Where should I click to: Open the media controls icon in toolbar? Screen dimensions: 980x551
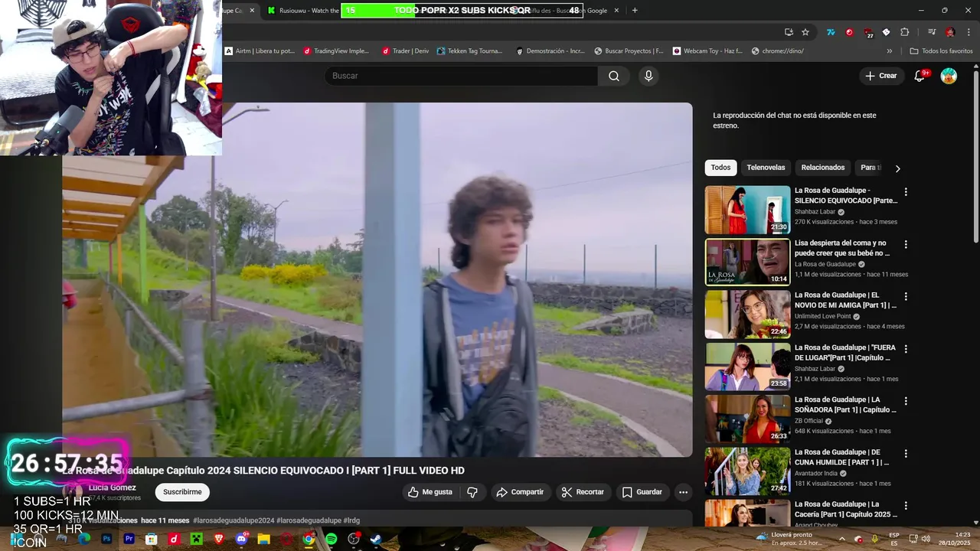[x=932, y=32]
